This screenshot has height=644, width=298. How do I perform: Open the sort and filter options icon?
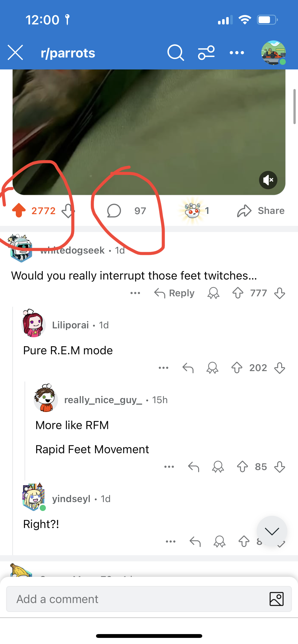pyautogui.click(x=206, y=53)
